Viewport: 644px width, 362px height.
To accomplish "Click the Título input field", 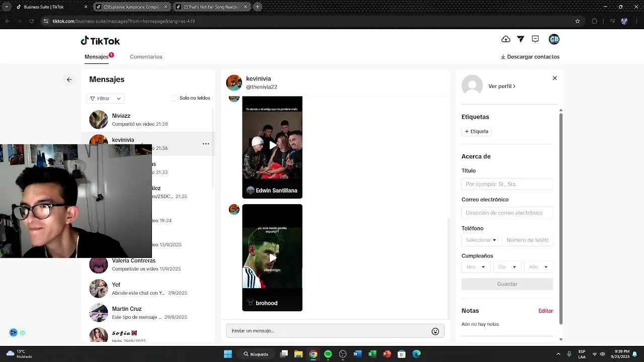I will (507, 184).
